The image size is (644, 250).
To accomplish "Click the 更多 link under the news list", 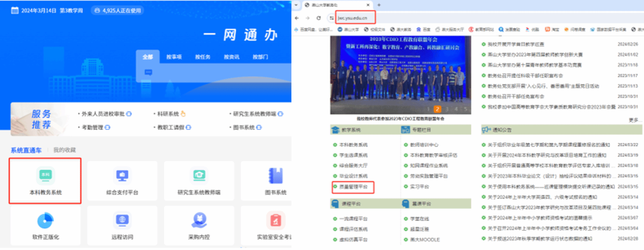I will point(634,120).
